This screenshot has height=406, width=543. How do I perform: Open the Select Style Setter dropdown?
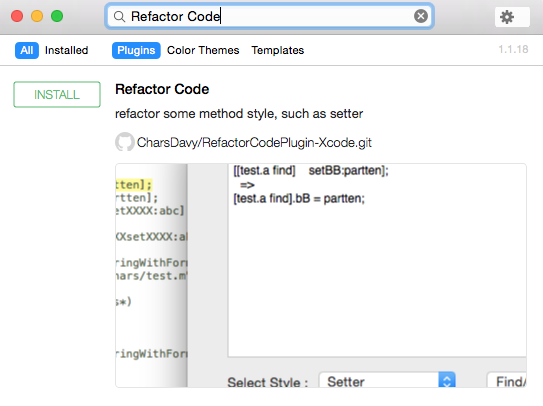click(x=387, y=380)
